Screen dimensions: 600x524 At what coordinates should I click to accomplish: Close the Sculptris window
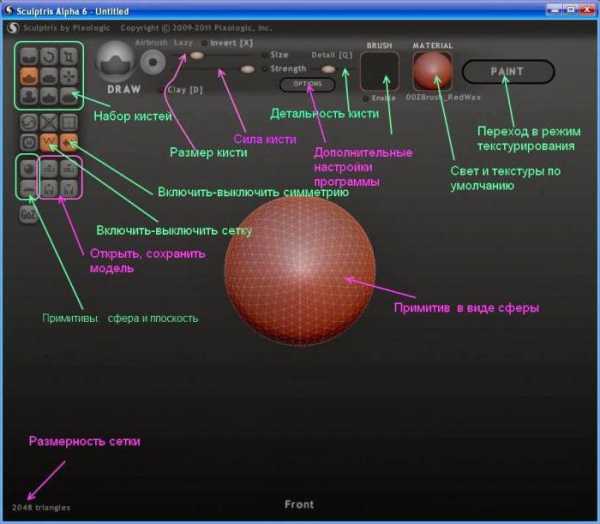[587, 10]
